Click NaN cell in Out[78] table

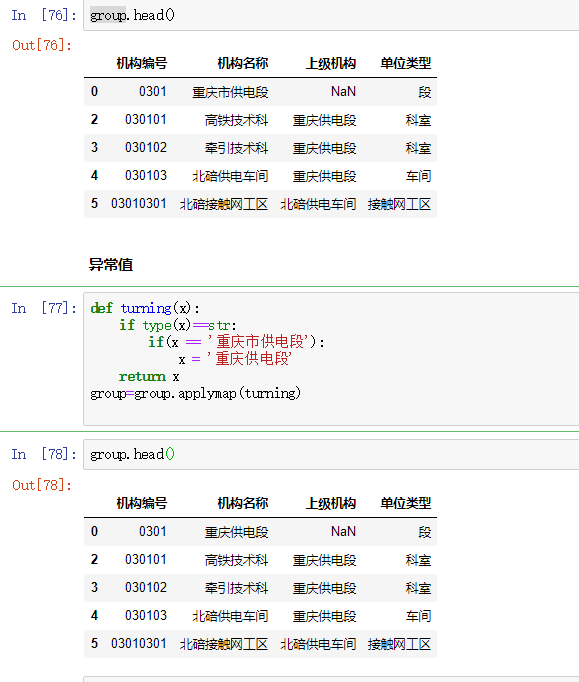coord(343,532)
